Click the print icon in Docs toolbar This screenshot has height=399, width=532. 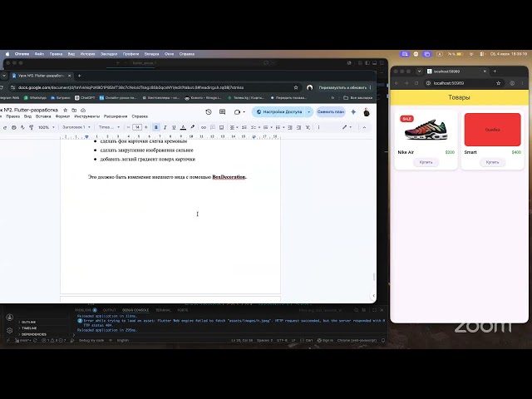pyautogui.click(x=13, y=127)
